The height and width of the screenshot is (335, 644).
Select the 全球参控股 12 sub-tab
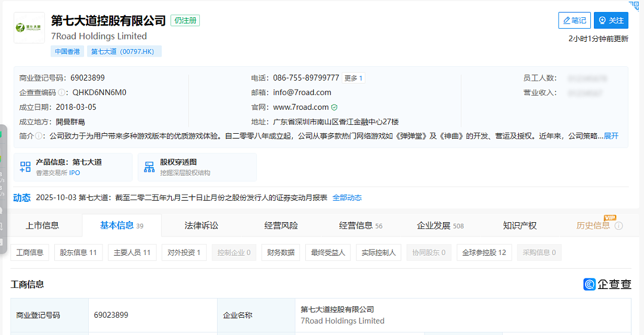click(484, 252)
